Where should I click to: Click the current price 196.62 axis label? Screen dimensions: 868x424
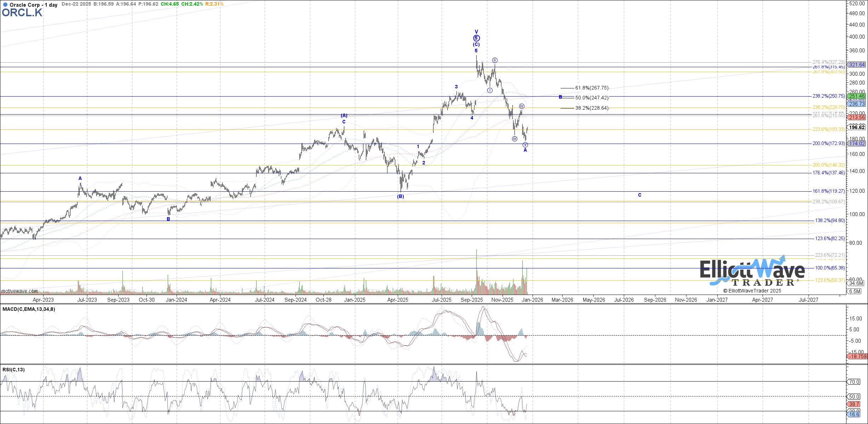click(857, 127)
